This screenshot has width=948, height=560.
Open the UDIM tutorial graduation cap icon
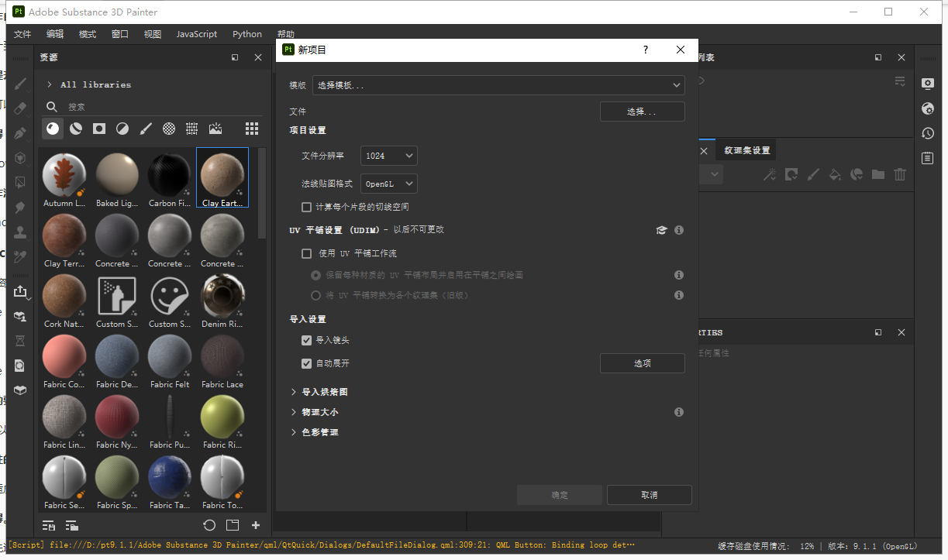661,230
